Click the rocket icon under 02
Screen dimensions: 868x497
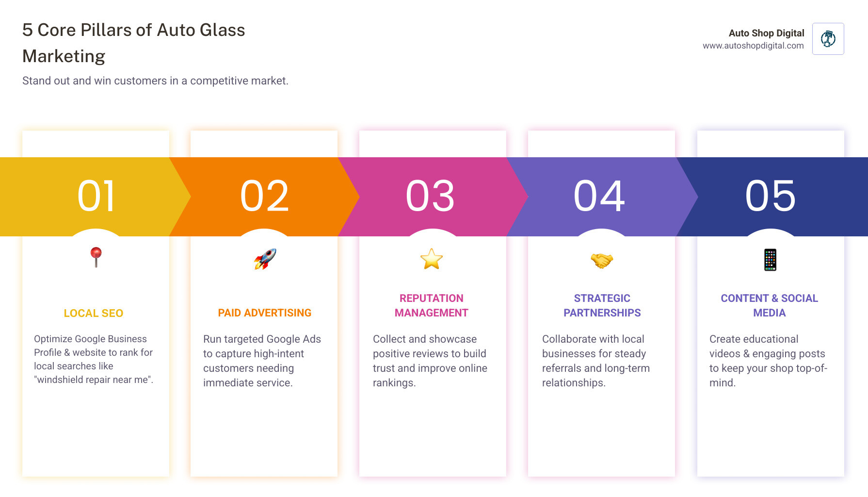265,259
